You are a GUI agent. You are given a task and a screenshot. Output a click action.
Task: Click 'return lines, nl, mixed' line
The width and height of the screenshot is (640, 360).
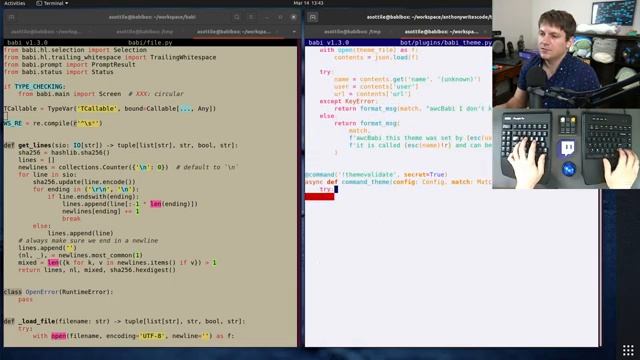[x=97, y=270]
